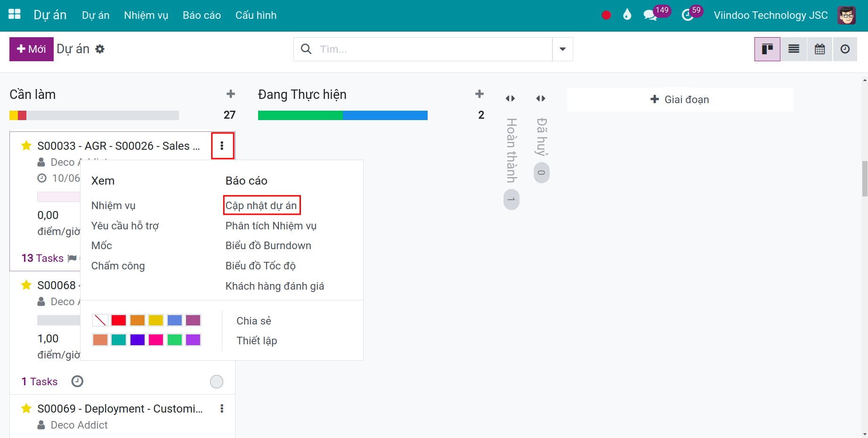
Task: Open the apps grid menu
Action: (x=15, y=15)
